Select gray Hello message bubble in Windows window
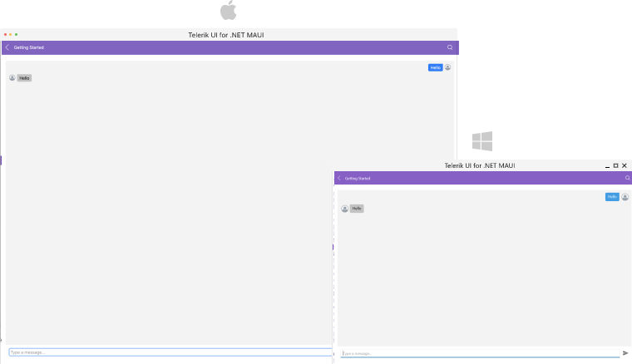Image resolution: width=632 pixels, height=364 pixels. (x=357, y=209)
